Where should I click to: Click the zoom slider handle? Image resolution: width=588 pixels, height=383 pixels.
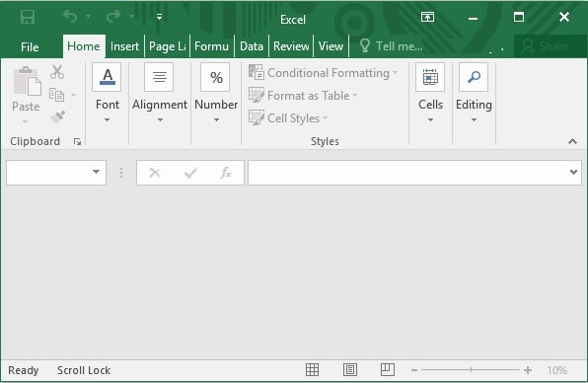coord(471,370)
